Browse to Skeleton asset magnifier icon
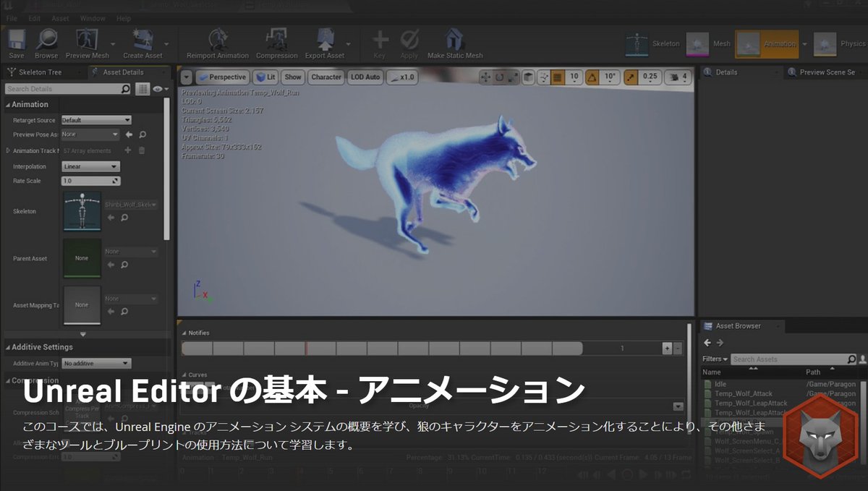The image size is (868, 491). pos(124,218)
